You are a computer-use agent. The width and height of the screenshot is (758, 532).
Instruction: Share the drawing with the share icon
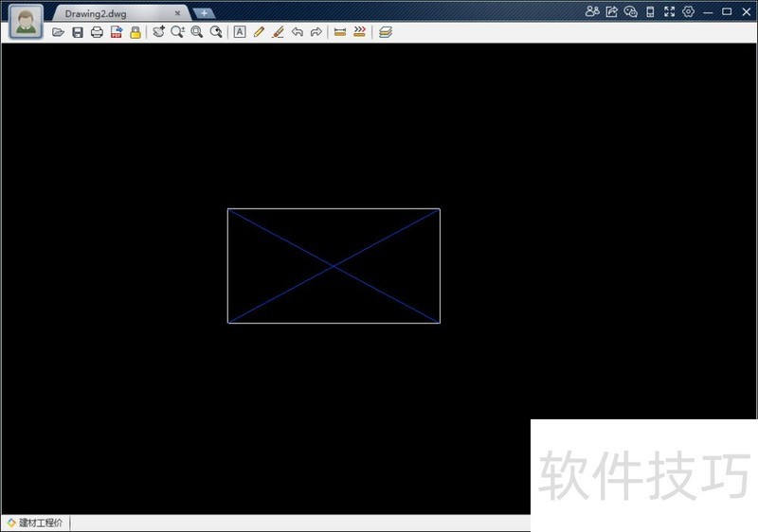(x=611, y=11)
